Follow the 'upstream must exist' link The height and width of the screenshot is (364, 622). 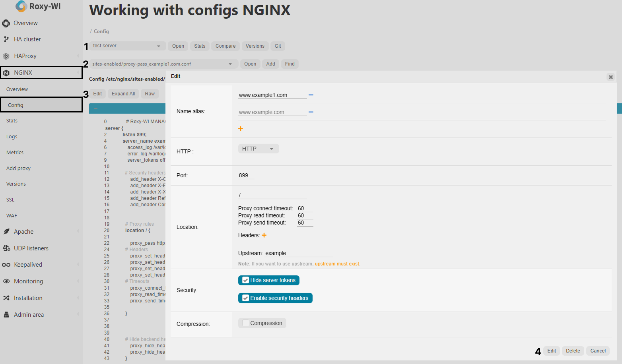[337, 264]
